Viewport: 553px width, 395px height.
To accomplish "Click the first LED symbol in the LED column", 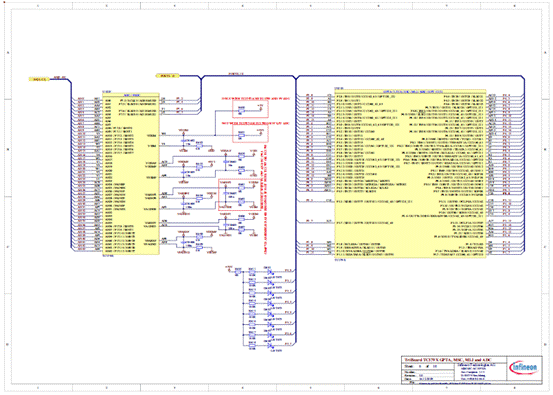I will coord(270,272).
